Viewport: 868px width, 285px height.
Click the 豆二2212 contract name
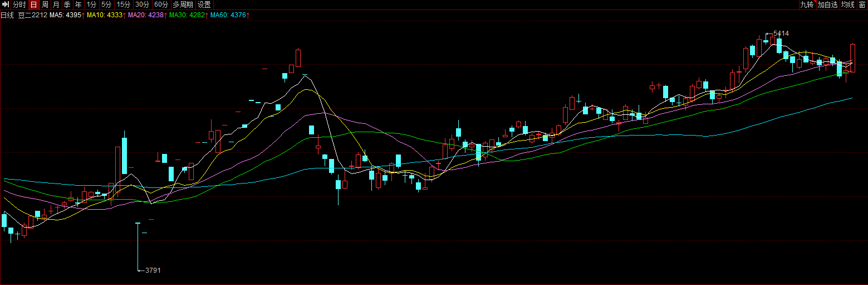[x=32, y=15]
